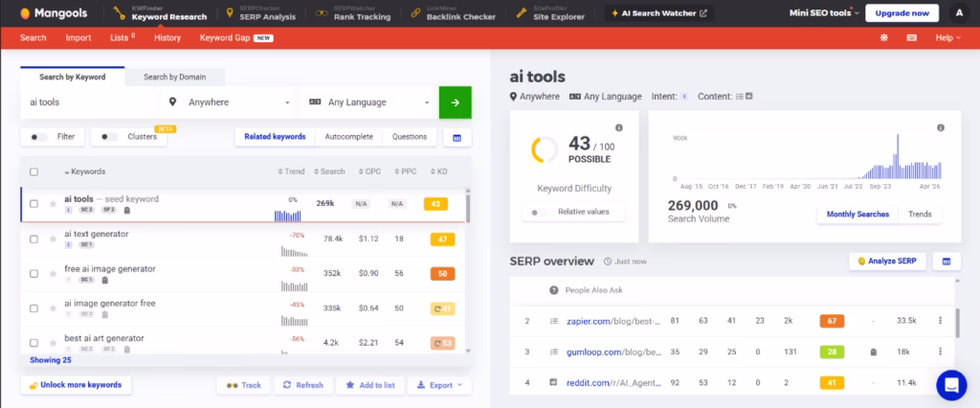This screenshot has width=980, height=408.
Task: Check the free ai image generator checkbox
Action: click(x=33, y=274)
